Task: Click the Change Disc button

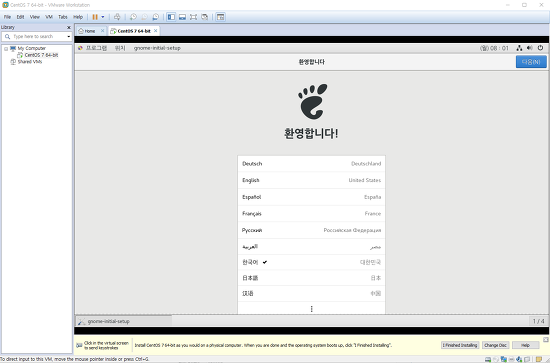Action: [x=495, y=345]
